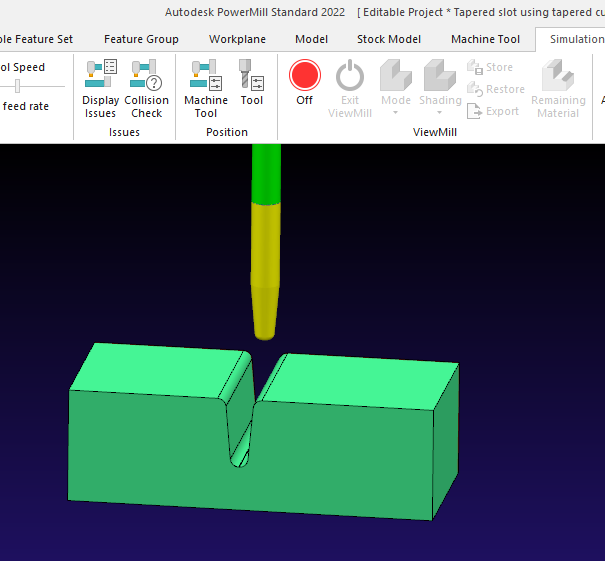
Task: Click the ViewMill group label
Action: (x=435, y=132)
